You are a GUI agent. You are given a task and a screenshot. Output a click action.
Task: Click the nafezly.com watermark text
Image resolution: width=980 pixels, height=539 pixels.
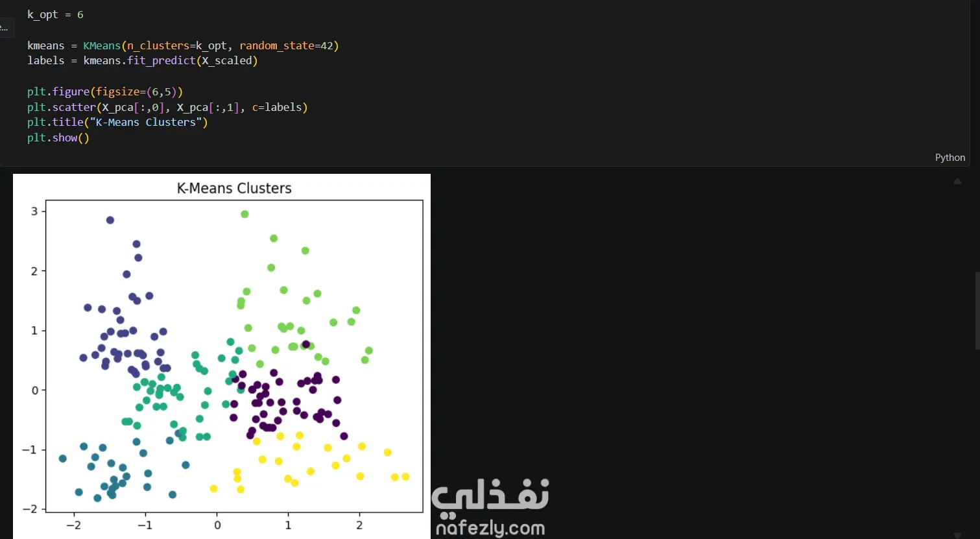coord(490,527)
